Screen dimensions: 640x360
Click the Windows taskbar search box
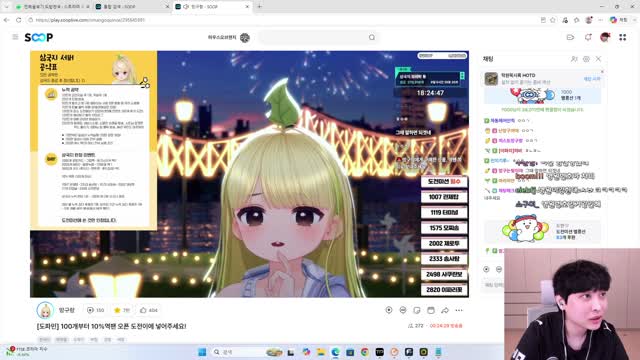pos(247,352)
